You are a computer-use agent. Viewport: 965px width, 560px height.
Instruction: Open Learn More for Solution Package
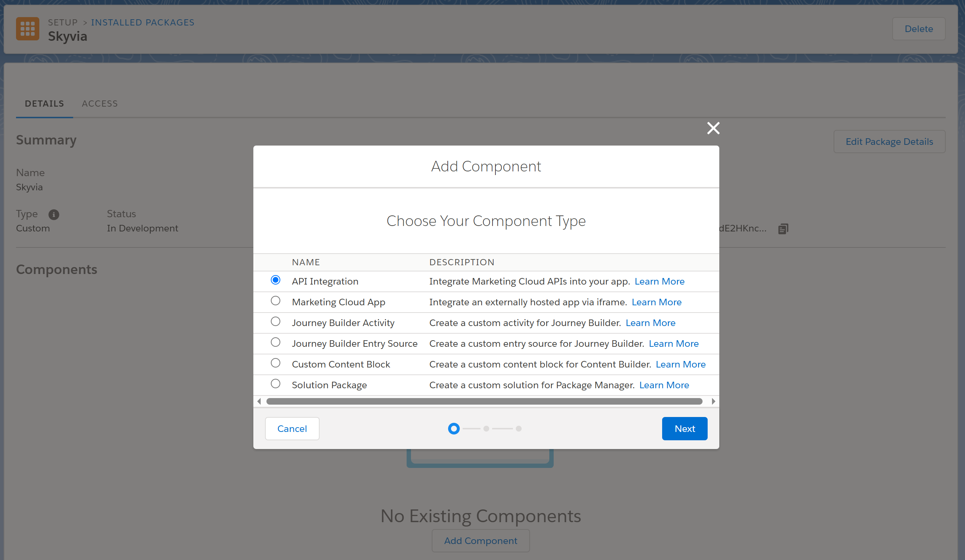(x=664, y=385)
